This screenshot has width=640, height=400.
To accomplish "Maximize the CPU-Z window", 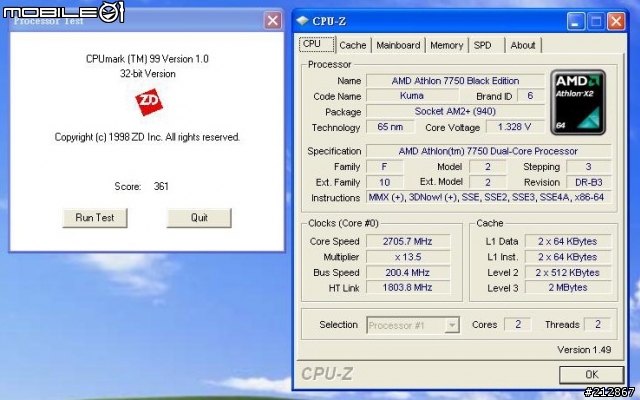I will (596, 21).
